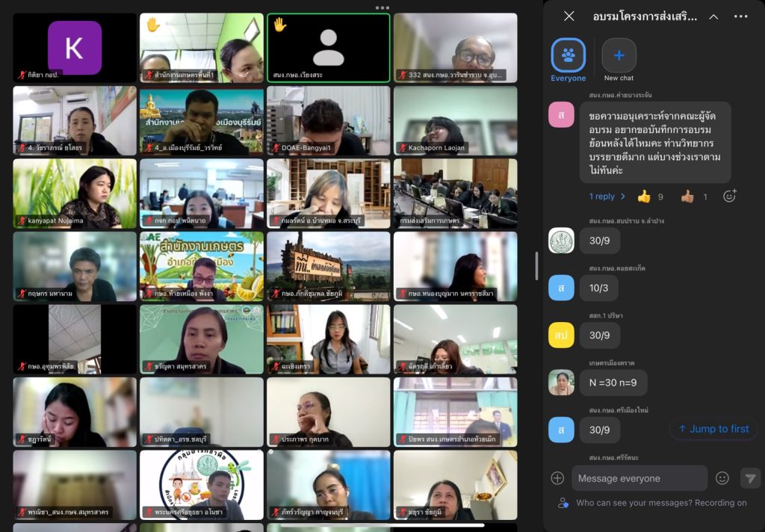The width and height of the screenshot is (765, 532).
Task: Open the three-dot more options in chat header
Action: click(741, 16)
